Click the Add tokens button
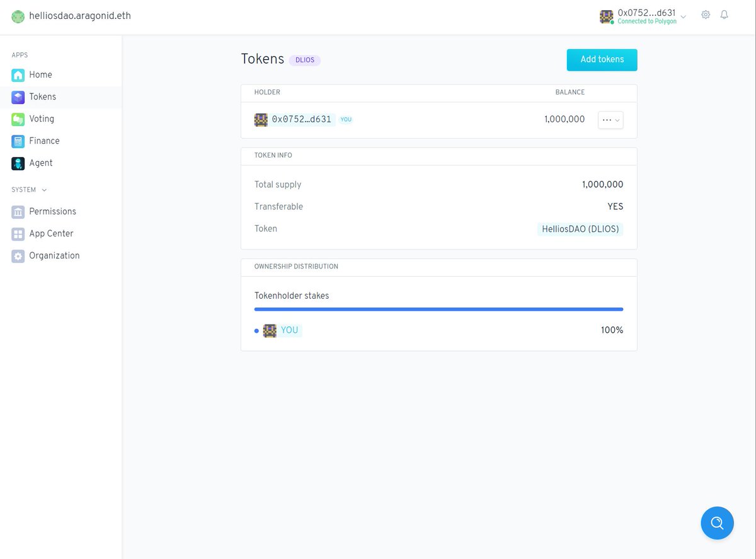This screenshot has width=756, height=559. (x=602, y=60)
